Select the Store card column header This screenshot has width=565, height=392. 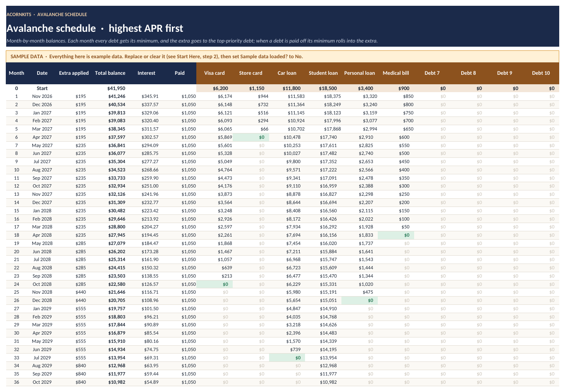251,73
